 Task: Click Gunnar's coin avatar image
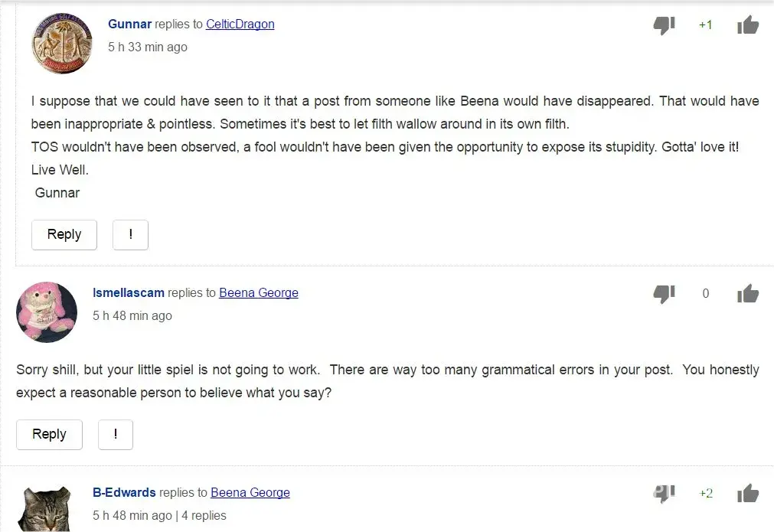pos(61,43)
